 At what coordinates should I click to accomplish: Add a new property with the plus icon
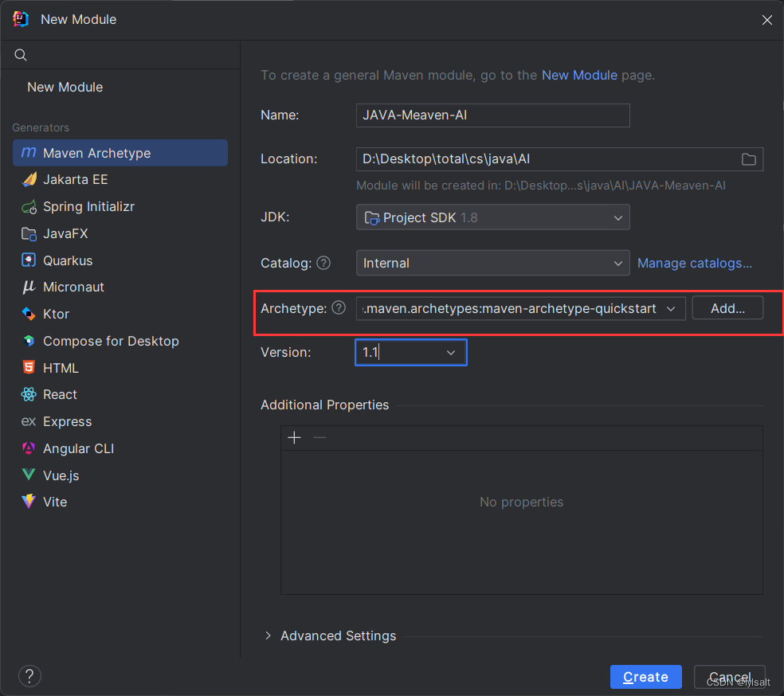click(x=294, y=437)
